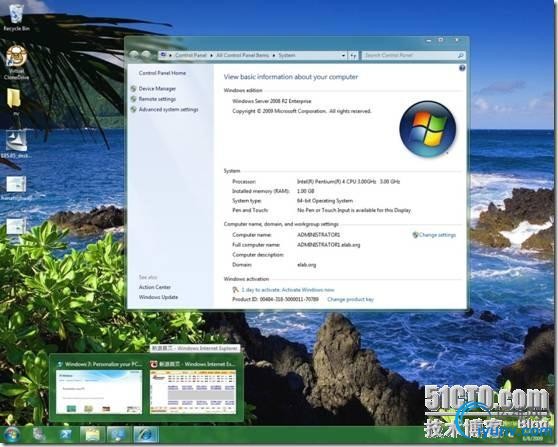The image size is (558, 447).
Task: Click Change product key link
Action: (350, 299)
